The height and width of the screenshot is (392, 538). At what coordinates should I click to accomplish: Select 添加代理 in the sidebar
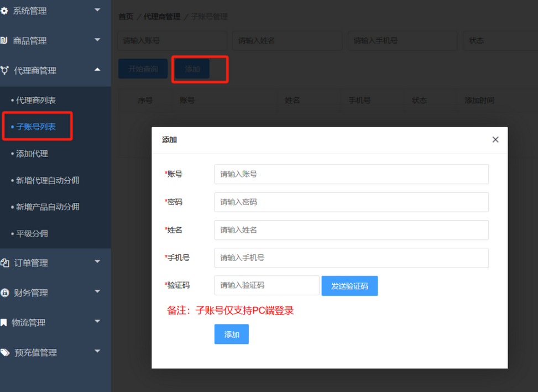pos(36,154)
